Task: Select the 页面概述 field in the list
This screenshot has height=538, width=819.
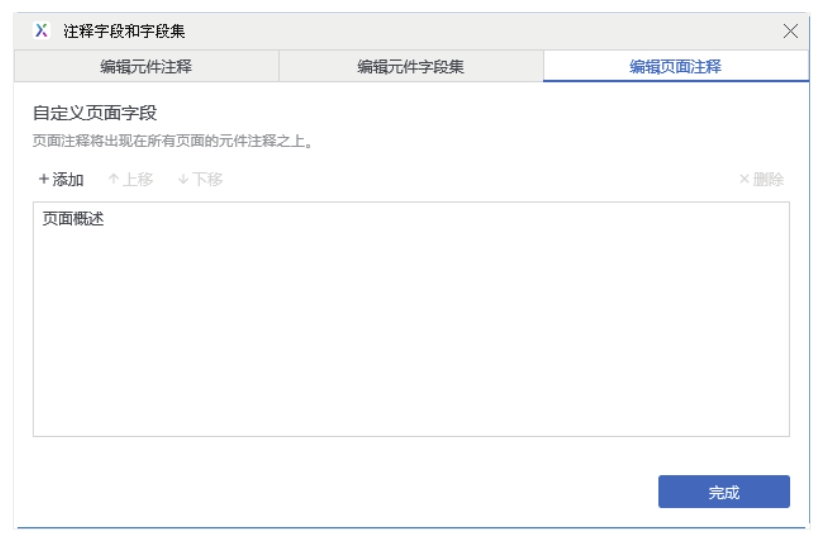Action: tap(74, 219)
